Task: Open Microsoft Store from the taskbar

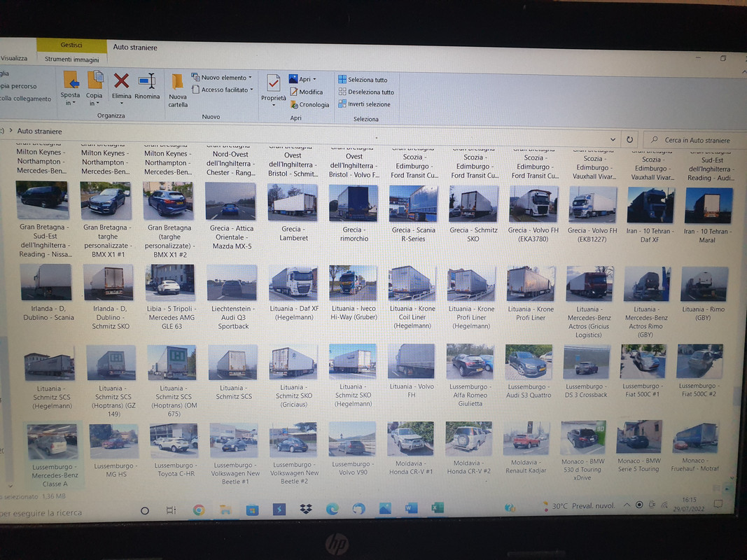Action: 252,510
